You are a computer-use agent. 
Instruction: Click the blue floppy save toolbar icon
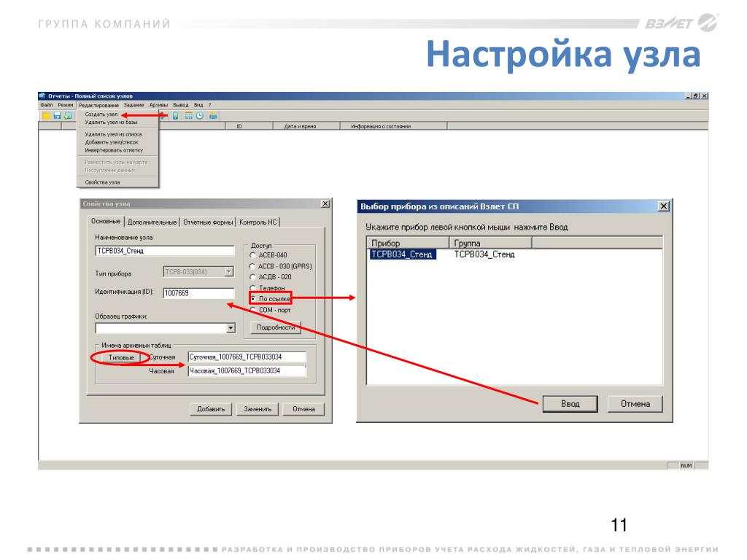(x=57, y=116)
